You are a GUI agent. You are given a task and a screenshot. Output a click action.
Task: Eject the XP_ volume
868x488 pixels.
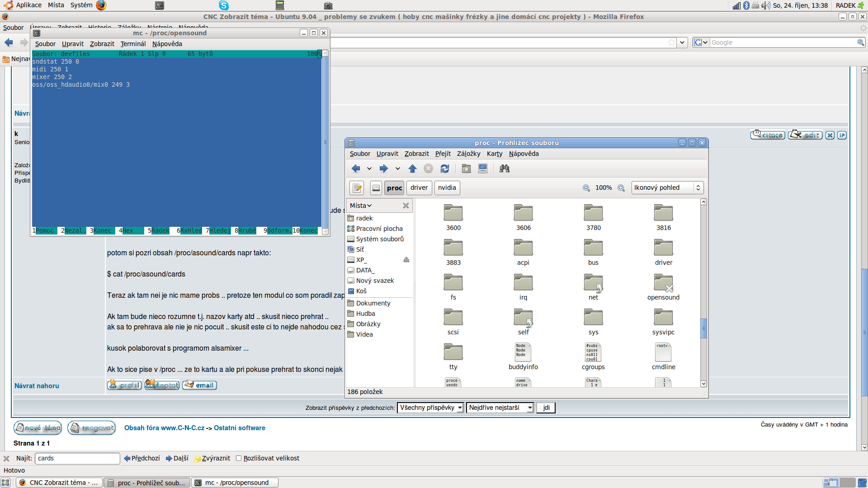tap(406, 260)
